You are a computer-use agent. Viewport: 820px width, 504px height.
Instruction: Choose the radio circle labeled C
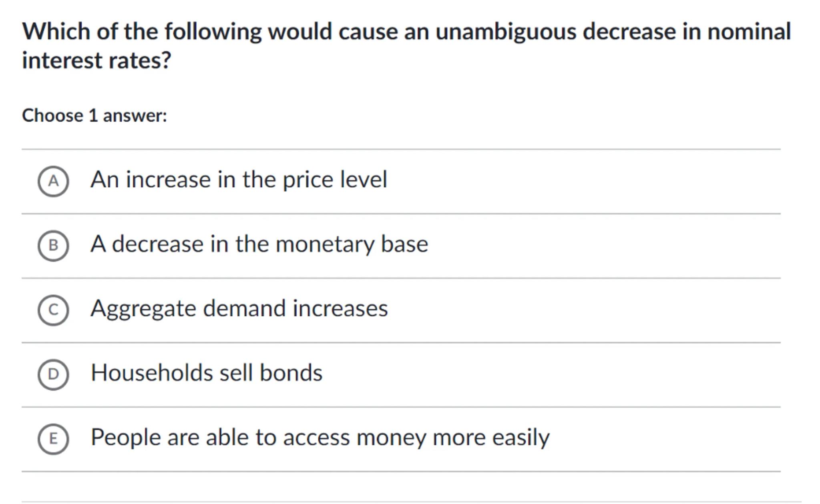tap(53, 310)
